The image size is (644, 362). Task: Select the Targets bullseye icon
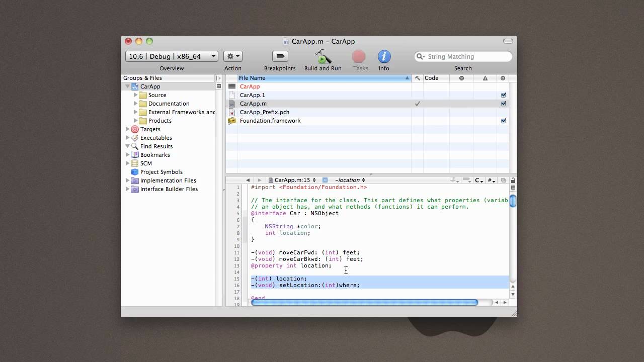(134, 129)
